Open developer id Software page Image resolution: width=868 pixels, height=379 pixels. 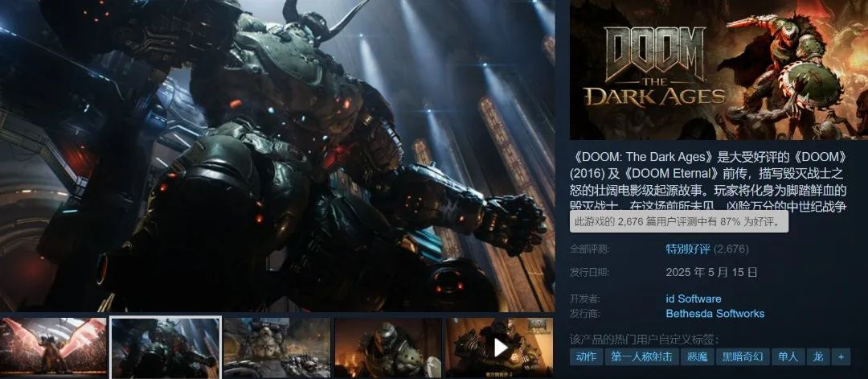pyautogui.click(x=693, y=299)
